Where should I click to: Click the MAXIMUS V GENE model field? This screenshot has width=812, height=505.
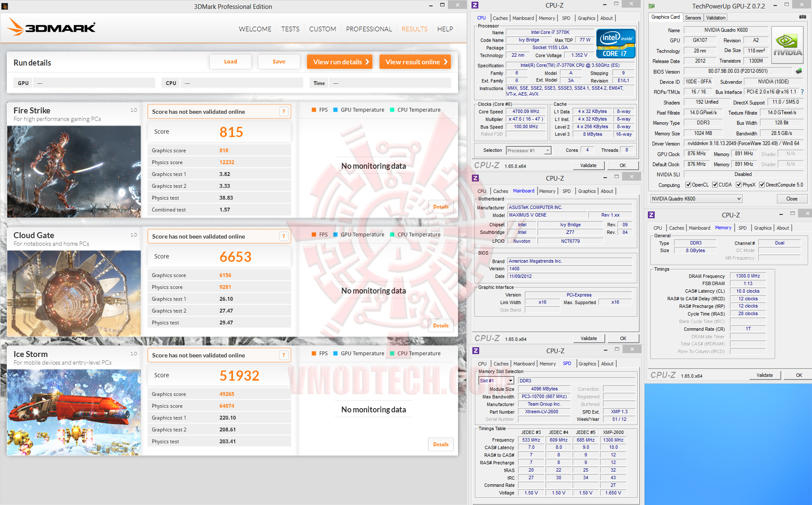[547, 215]
